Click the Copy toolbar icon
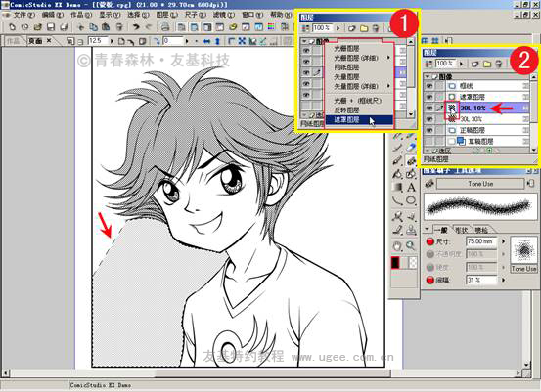Viewport: 541px width, 392px height. click(x=94, y=27)
